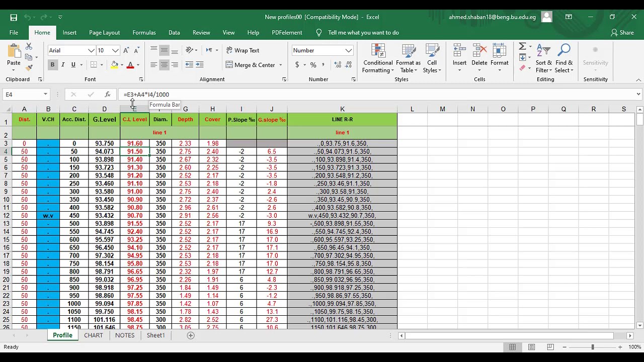Increase indent
This screenshot has width=644, height=362.
click(x=200, y=65)
